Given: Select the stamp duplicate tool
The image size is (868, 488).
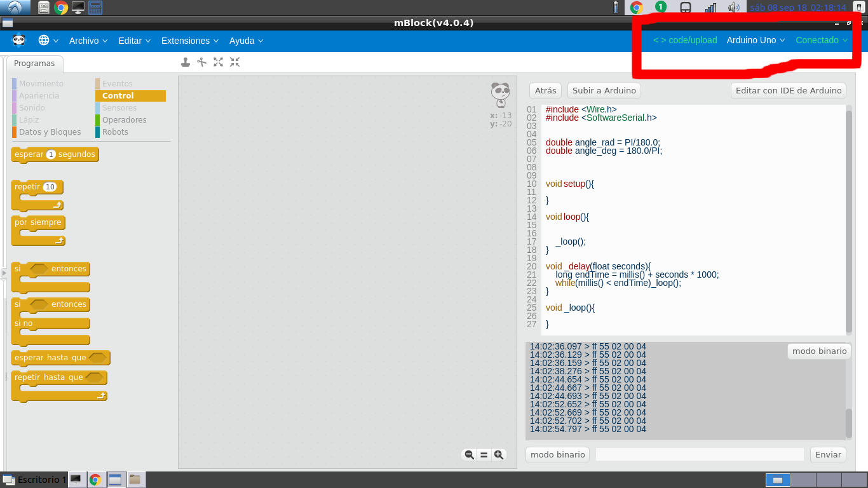Looking at the screenshot, I should [x=186, y=62].
